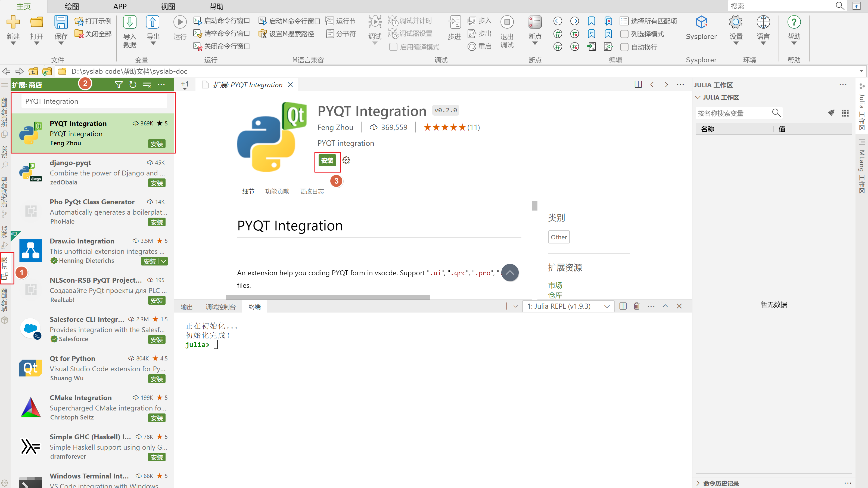Click the 语言 language globe icon
868x488 pixels.
coord(763,22)
